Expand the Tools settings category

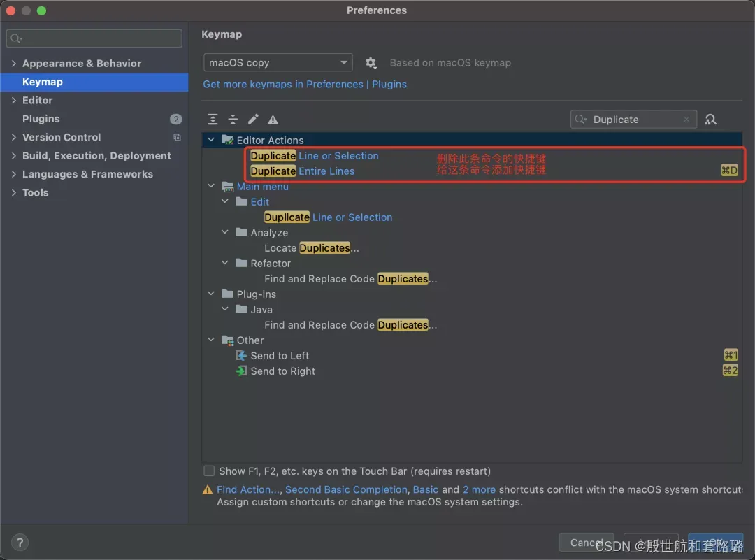pyautogui.click(x=13, y=192)
